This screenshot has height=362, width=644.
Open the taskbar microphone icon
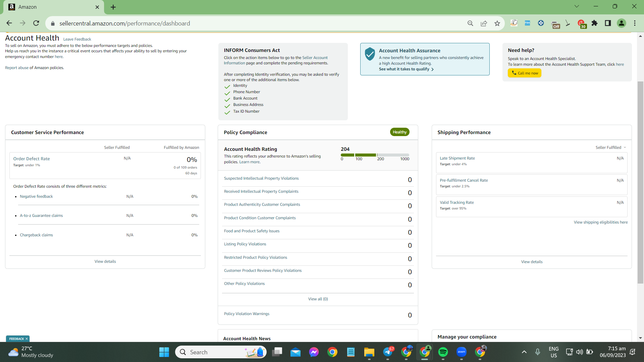click(538, 352)
